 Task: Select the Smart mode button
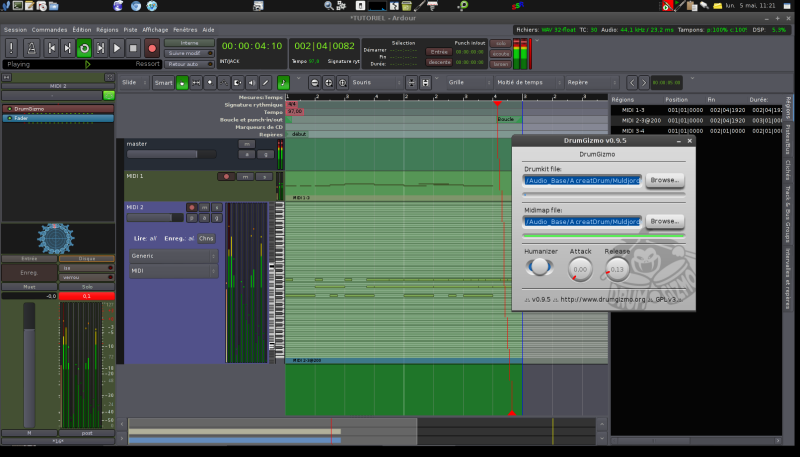163,82
